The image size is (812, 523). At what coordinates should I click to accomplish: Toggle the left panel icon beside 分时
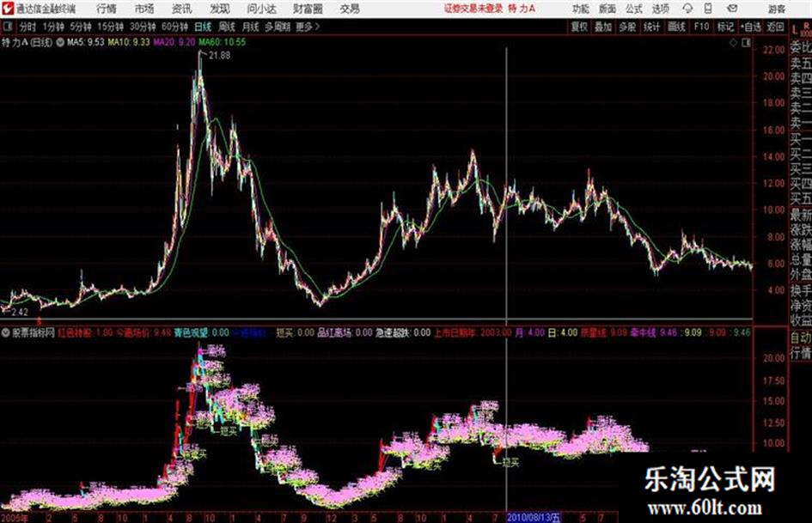pyautogui.click(x=7, y=27)
